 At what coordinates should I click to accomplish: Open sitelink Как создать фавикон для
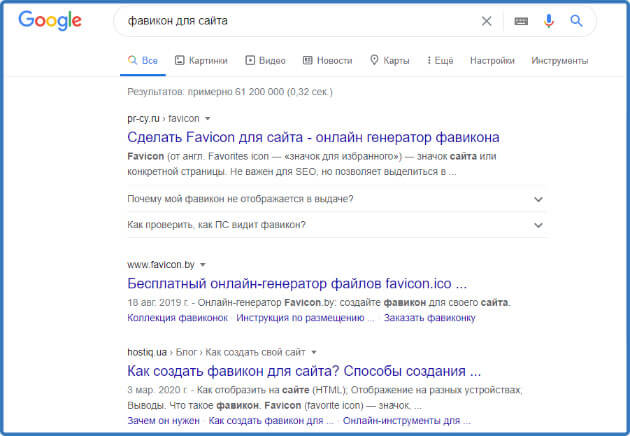(x=271, y=421)
